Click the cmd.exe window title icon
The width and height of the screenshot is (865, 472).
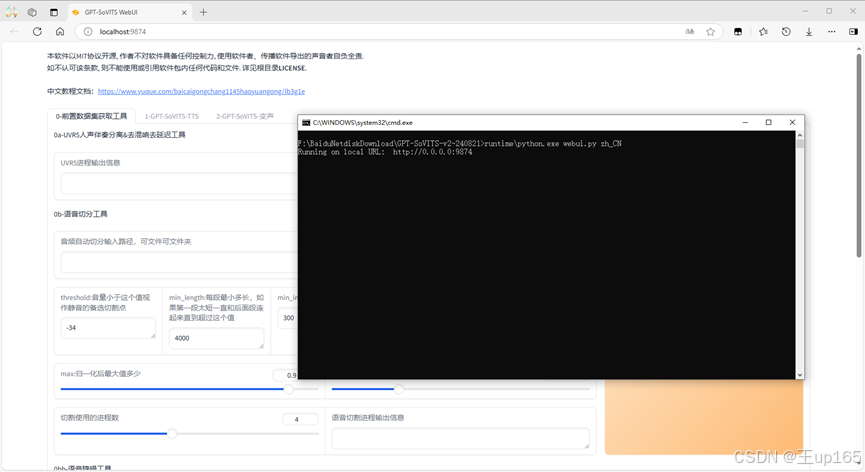(306, 122)
